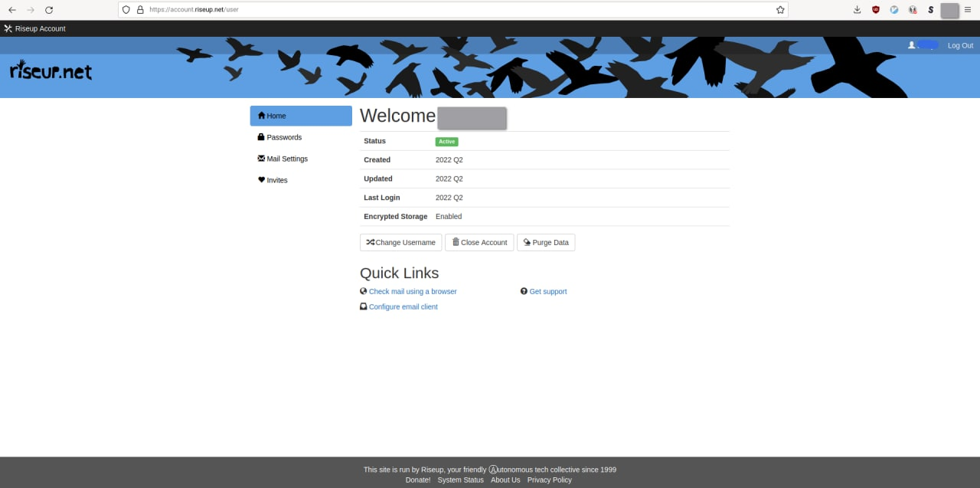Viewport: 980px width, 488px height.
Task: Click the Close Account button
Action: point(479,242)
